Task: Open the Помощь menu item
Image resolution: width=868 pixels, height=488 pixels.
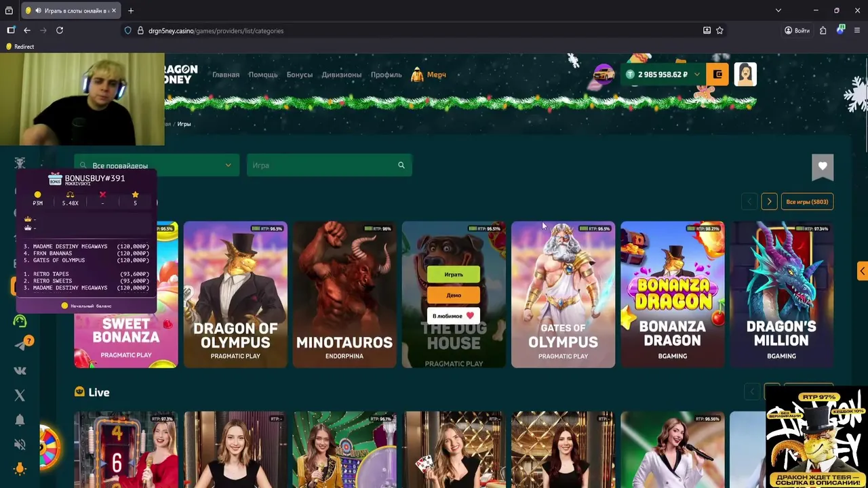Action: 263,75
